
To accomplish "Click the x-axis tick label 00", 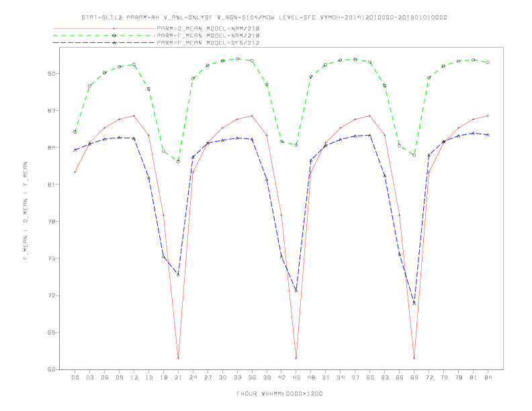I will (x=75, y=377).
